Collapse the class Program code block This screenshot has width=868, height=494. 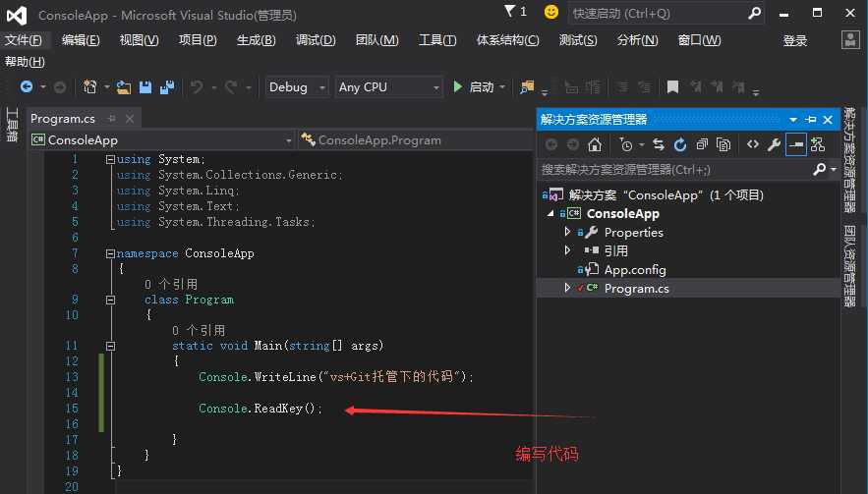pyautogui.click(x=110, y=300)
